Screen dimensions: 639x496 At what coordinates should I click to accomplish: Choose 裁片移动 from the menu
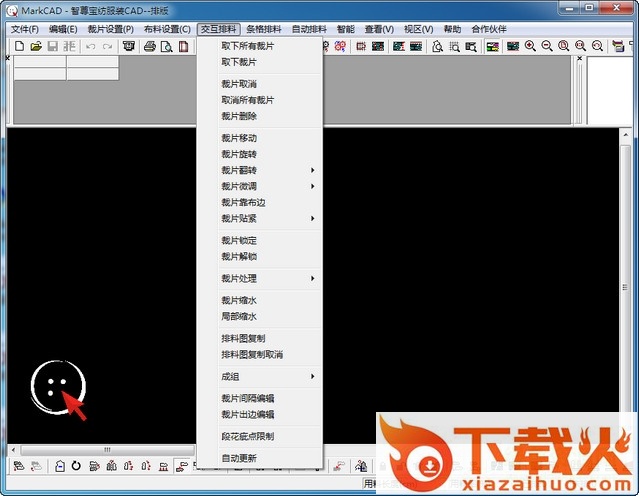(260, 138)
